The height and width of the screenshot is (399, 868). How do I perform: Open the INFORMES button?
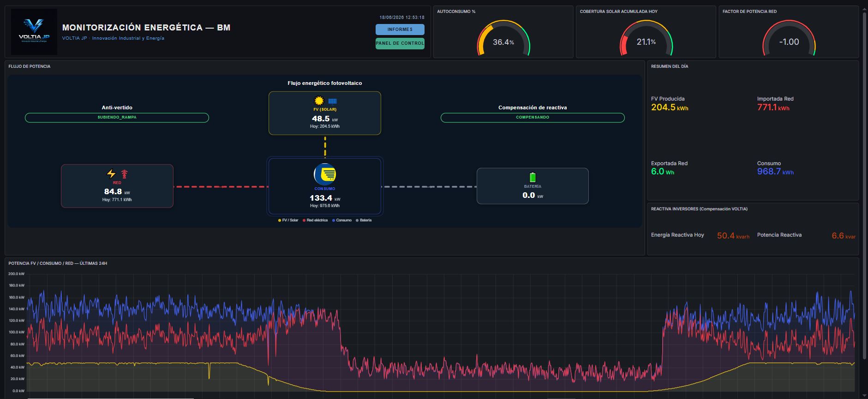pos(400,30)
